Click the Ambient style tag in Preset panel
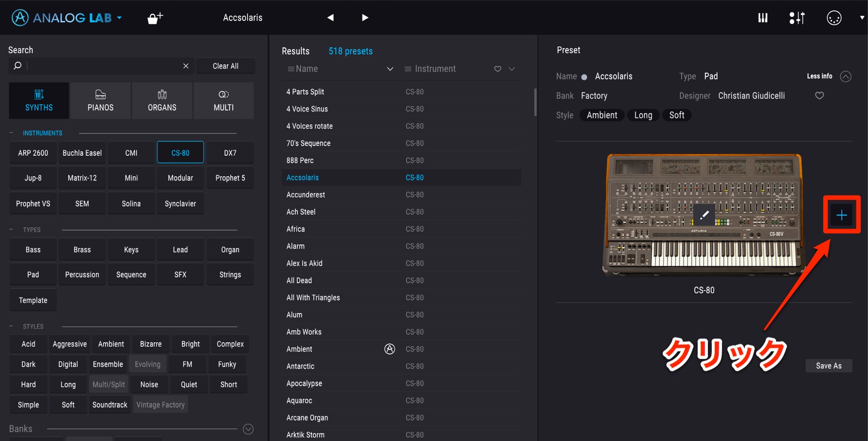This screenshot has height=441, width=868. coord(602,115)
